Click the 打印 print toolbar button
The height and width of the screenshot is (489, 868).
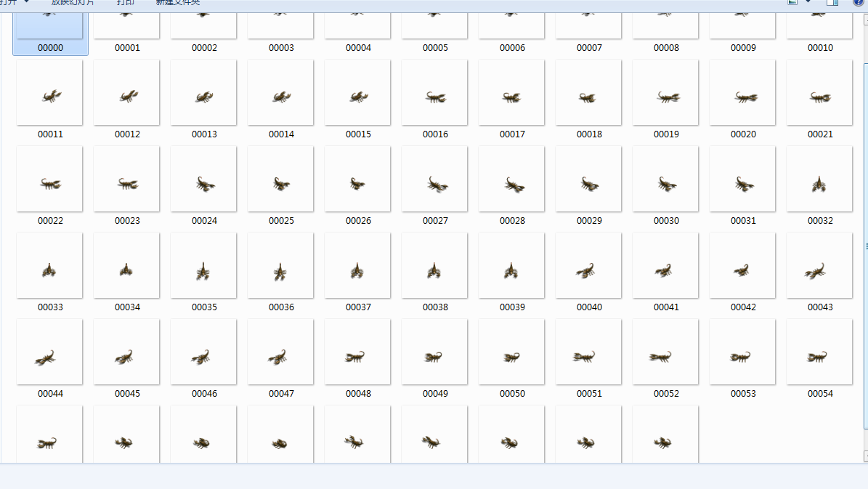[x=125, y=3]
